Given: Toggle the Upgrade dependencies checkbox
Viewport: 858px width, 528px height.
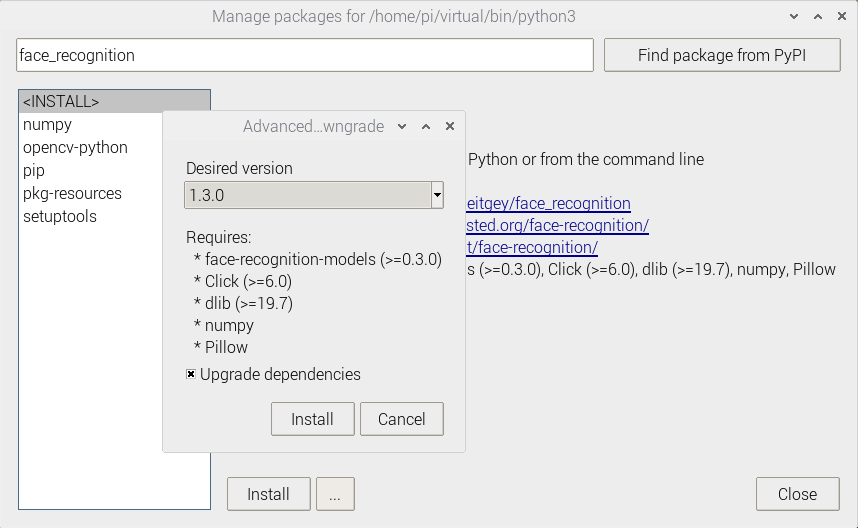Looking at the screenshot, I should [191, 375].
